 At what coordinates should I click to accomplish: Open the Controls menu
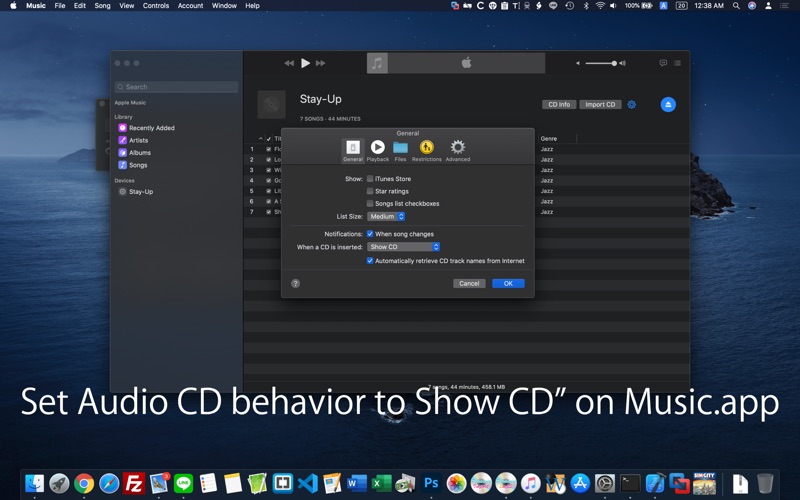156,6
